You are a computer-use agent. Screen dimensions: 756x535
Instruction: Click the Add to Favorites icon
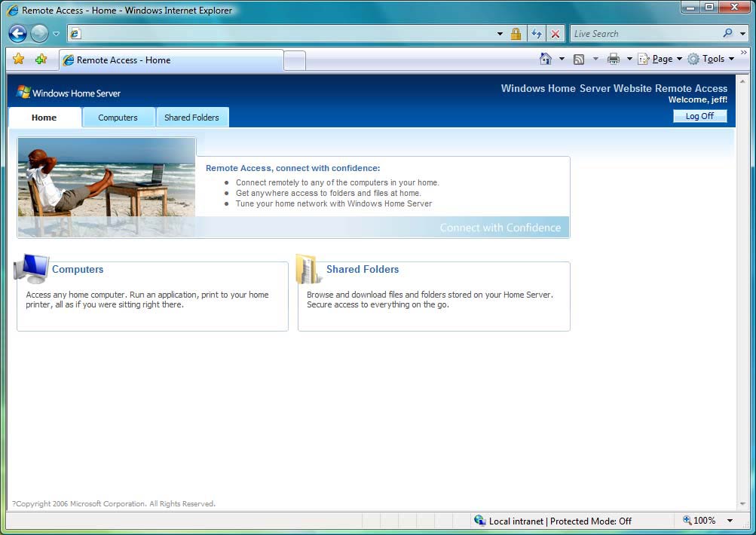[x=41, y=60]
